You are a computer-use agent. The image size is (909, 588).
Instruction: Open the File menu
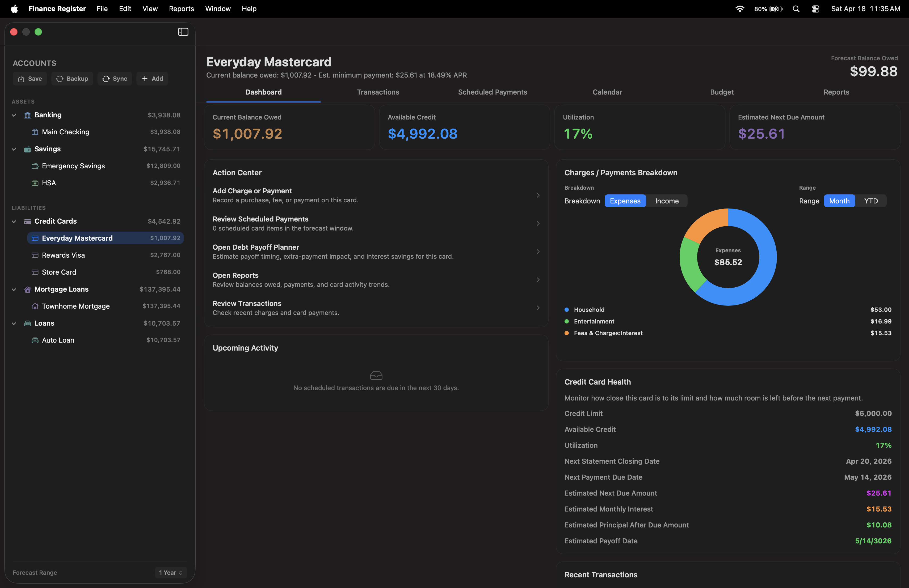pyautogui.click(x=102, y=9)
